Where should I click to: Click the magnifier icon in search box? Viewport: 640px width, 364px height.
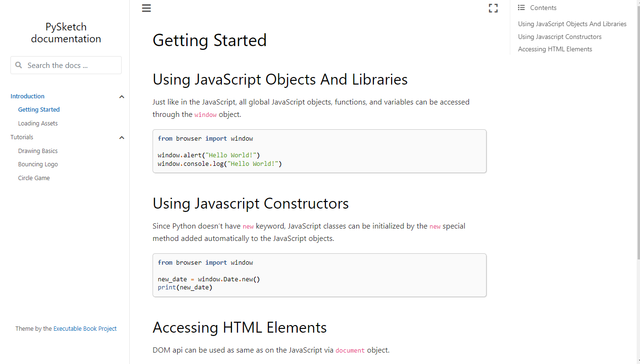click(19, 65)
